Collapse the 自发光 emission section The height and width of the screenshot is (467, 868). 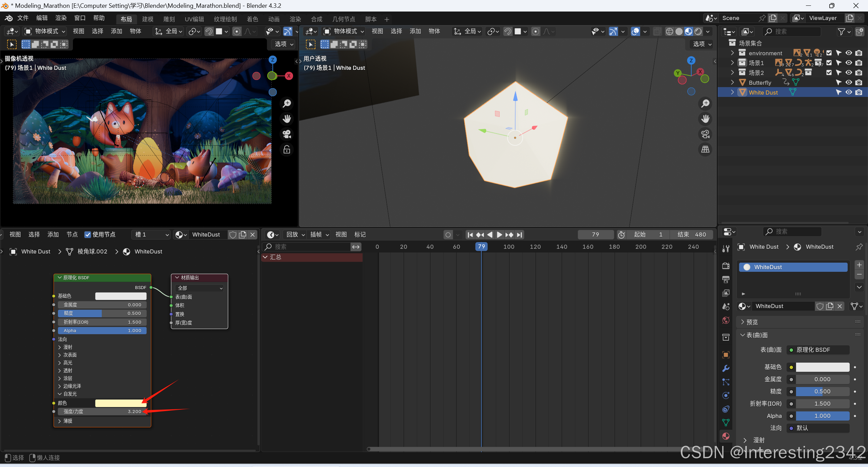coord(60,394)
